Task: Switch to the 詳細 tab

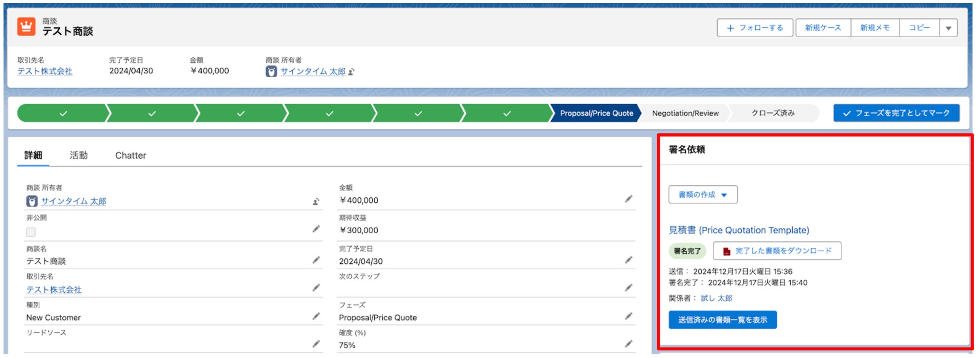Action: coord(33,155)
